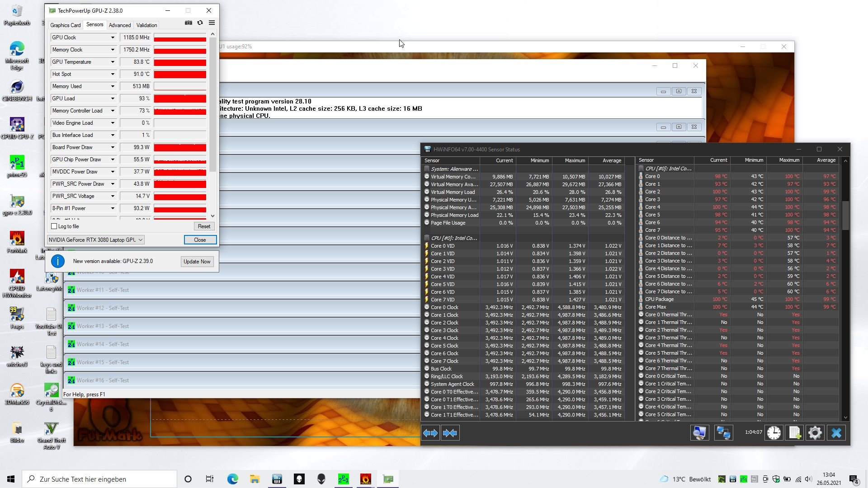Screen dimensions: 868x488
Task: Click the HWiNFO Maximum column header on left pane
Action: coord(570,160)
